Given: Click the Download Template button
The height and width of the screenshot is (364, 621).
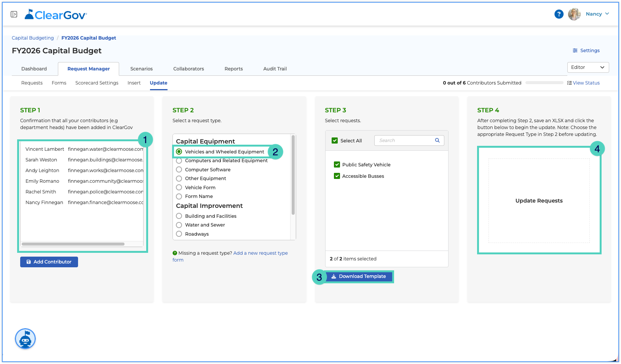Looking at the screenshot, I should pos(359,276).
